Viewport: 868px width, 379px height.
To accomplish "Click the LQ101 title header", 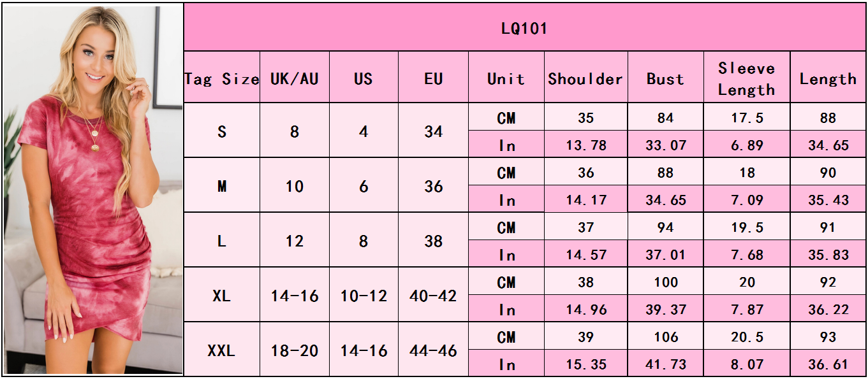I will (524, 29).
